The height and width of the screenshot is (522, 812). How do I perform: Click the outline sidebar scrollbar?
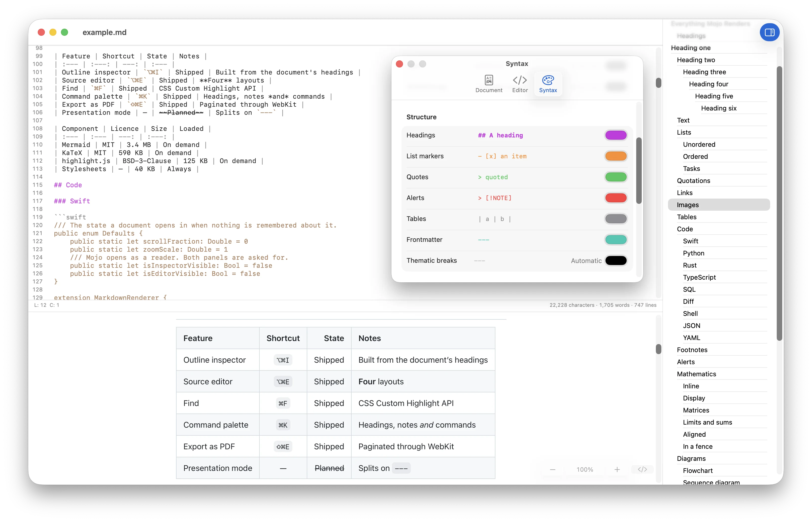(x=779, y=203)
